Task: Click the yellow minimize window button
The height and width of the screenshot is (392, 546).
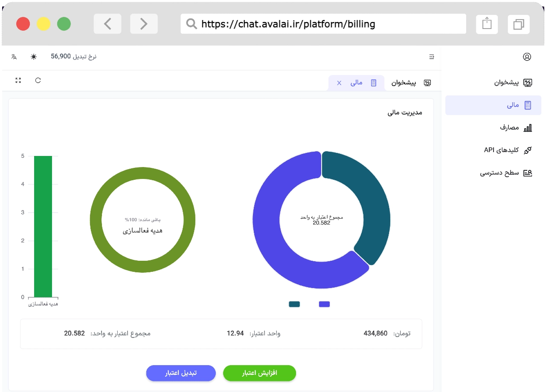Action: click(x=44, y=24)
